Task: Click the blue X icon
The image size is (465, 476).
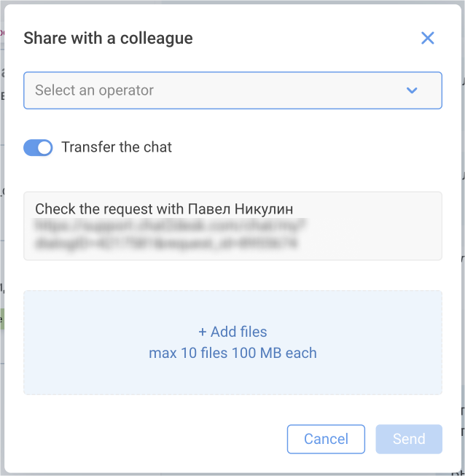Action: point(428,39)
